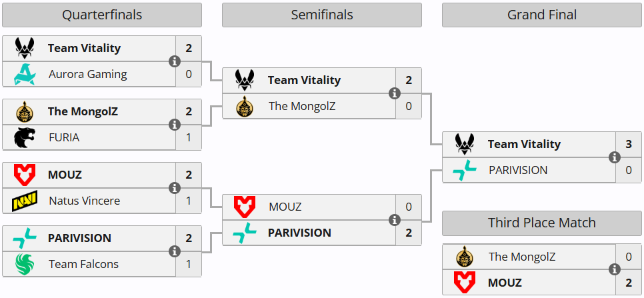Click the MOUZ logo in the Third Place Match
The height and width of the screenshot is (298, 644).
(465, 283)
